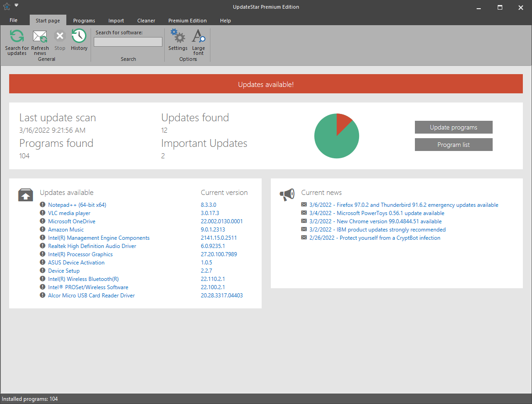Open the Firefox 97.0.2 and Thunderbird news link
532x404 pixels.
click(404, 205)
